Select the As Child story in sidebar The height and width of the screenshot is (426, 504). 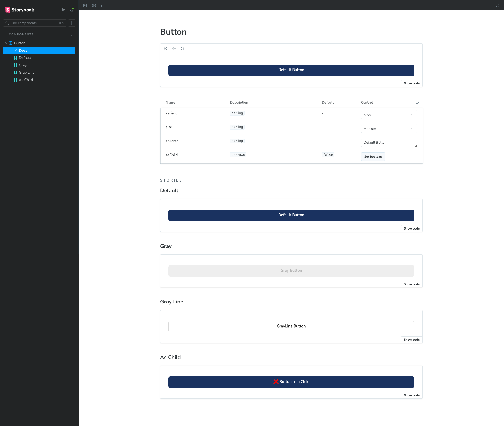tap(26, 80)
